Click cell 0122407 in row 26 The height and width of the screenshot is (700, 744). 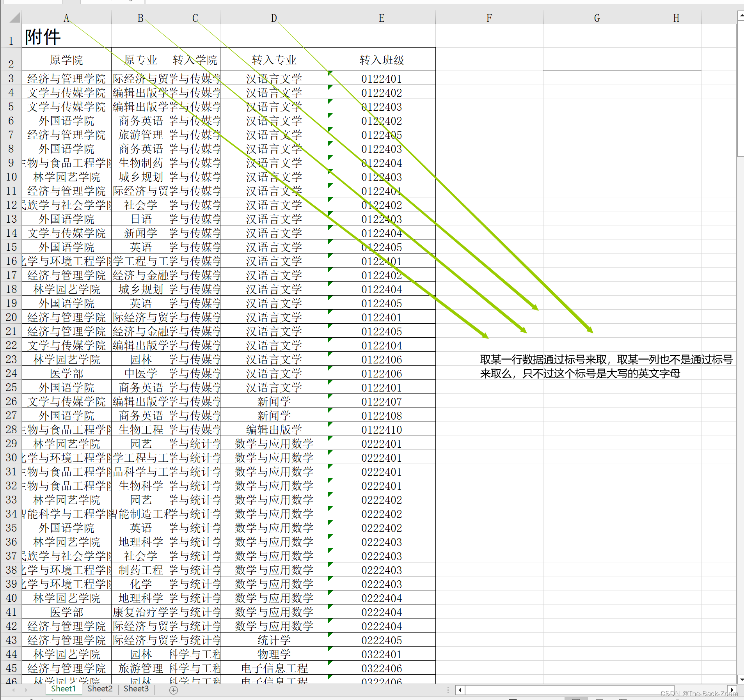tap(382, 401)
